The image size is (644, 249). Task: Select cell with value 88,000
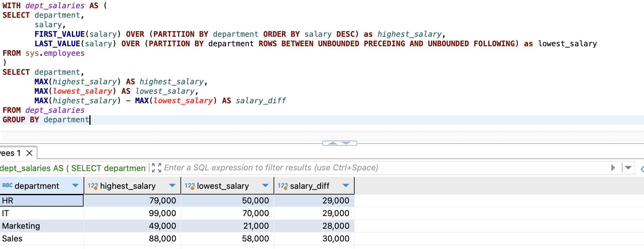[132, 239]
